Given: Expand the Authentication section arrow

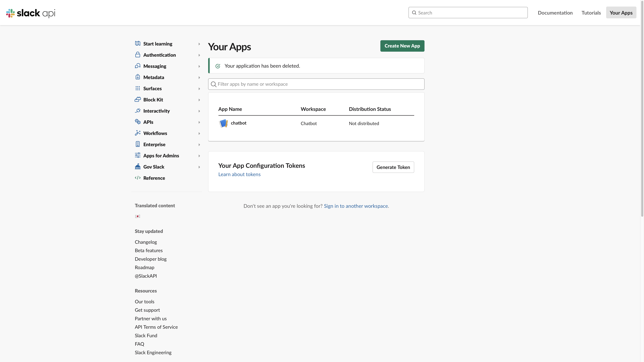Looking at the screenshot, I should click(x=199, y=55).
